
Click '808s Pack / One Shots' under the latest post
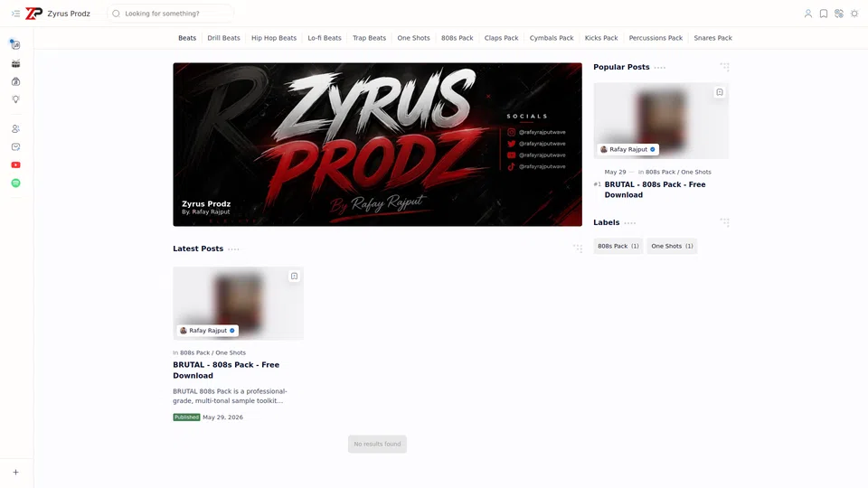point(212,352)
